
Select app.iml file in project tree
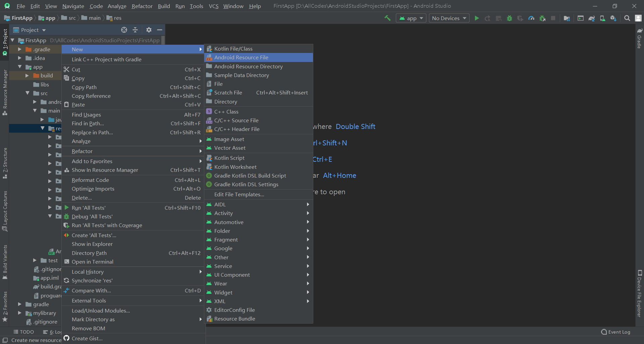pyautogui.click(x=46, y=278)
